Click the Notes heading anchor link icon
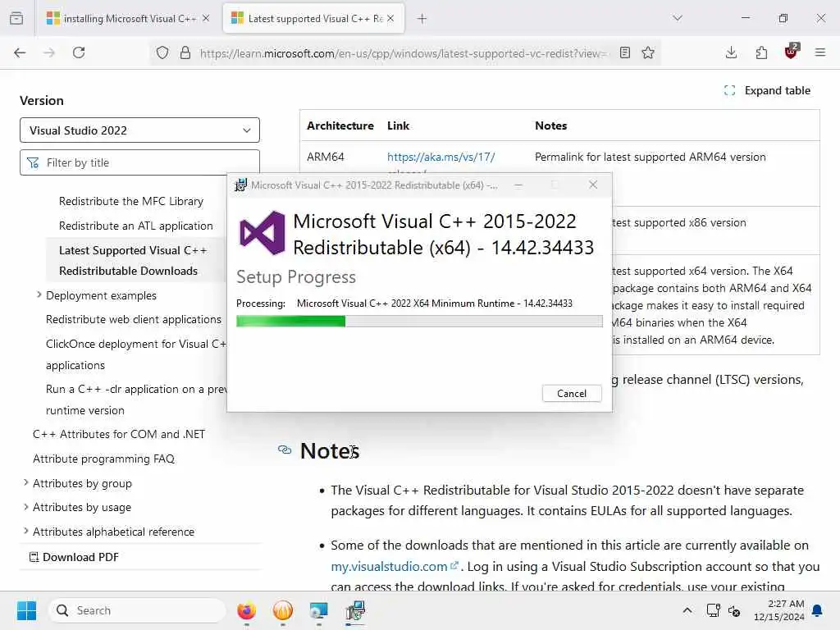The height and width of the screenshot is (630, 840). 285,450
